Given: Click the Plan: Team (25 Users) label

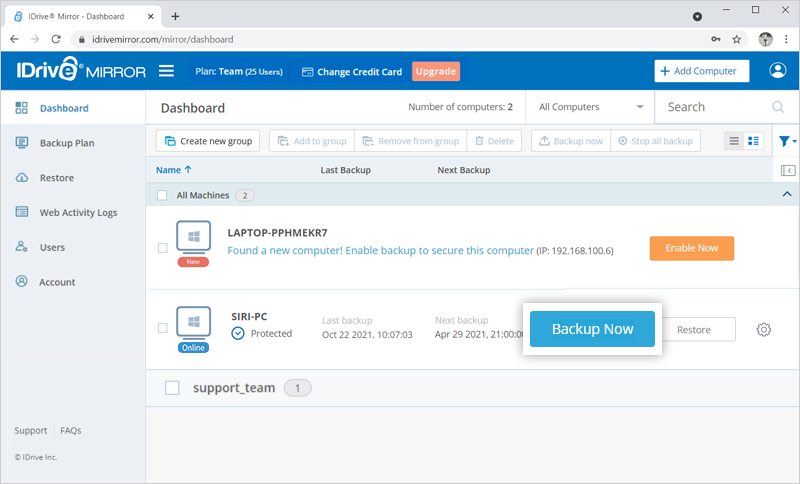Looking at the screenshot, I should click(x=239, y=71).
